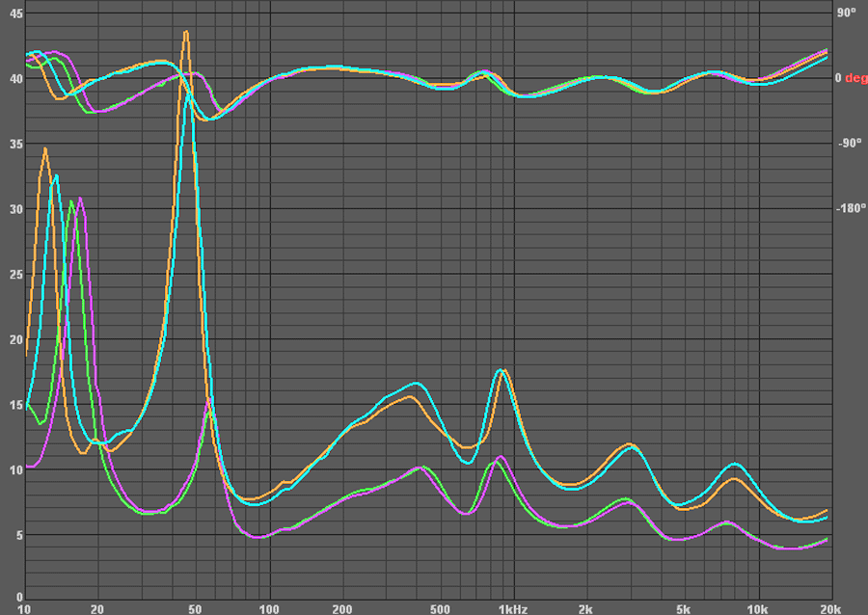The height and width of the screenshot is (615, 868).
Task: Click the -90° phase axis label
Action: pos(850,144)
